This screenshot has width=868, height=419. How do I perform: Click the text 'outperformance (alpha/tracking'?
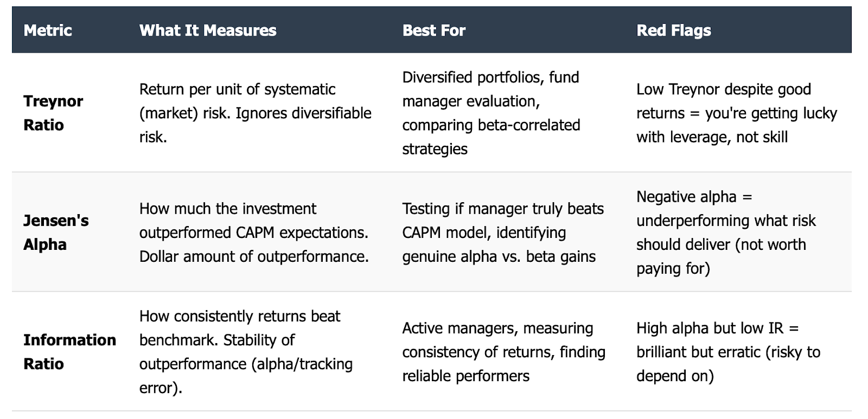[246, 363]
